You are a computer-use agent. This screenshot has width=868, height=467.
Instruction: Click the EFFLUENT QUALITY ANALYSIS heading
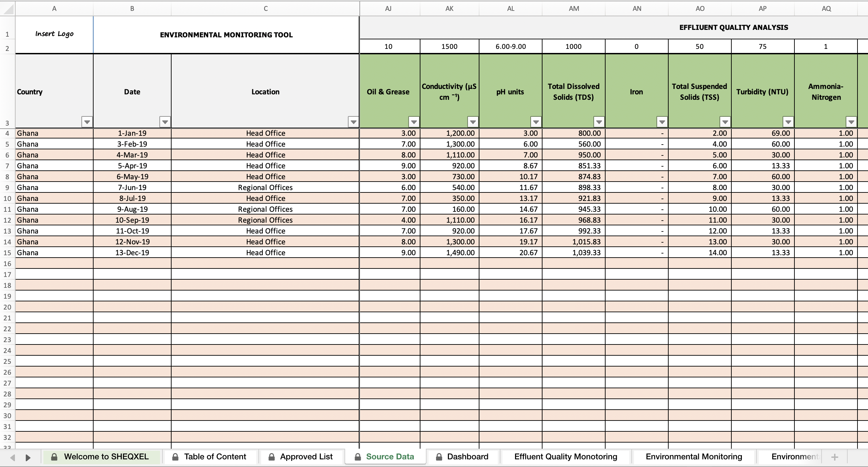tap(734, 27)
